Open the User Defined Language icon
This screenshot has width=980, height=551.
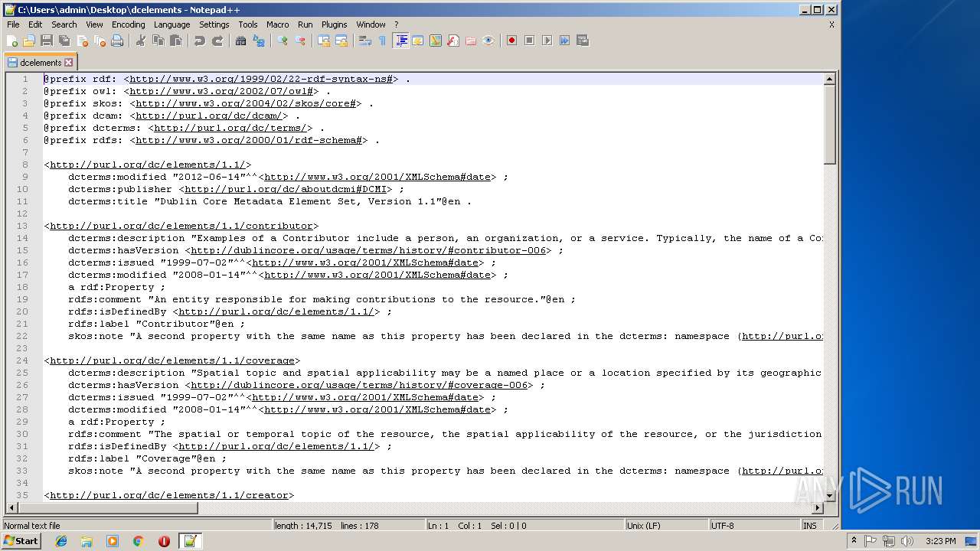pyautogui.click(x=418, y=41)
